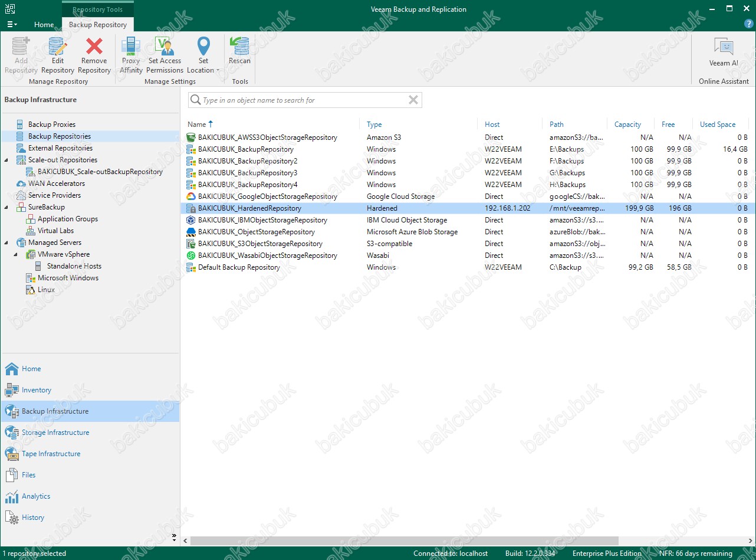
Task: Collapse the Scale-out Repositories tree node
Action: 6,160
